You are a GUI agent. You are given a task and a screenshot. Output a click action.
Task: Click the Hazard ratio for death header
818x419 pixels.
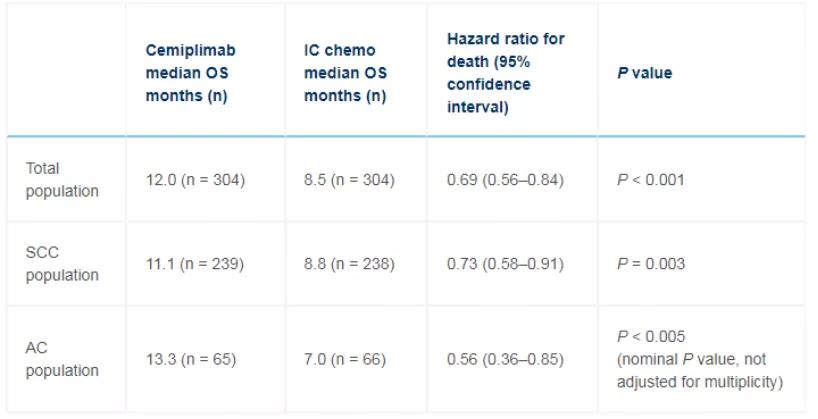498,72
